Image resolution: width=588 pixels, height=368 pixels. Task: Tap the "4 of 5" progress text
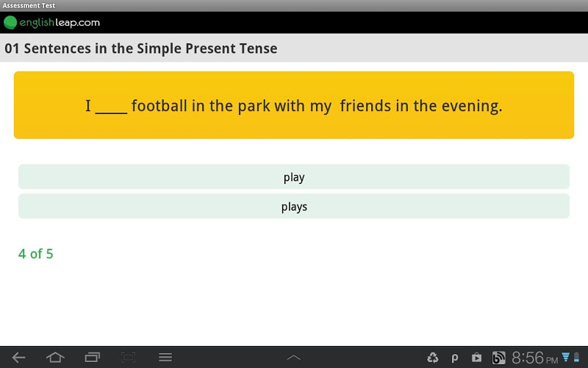[x=36, y=254]
